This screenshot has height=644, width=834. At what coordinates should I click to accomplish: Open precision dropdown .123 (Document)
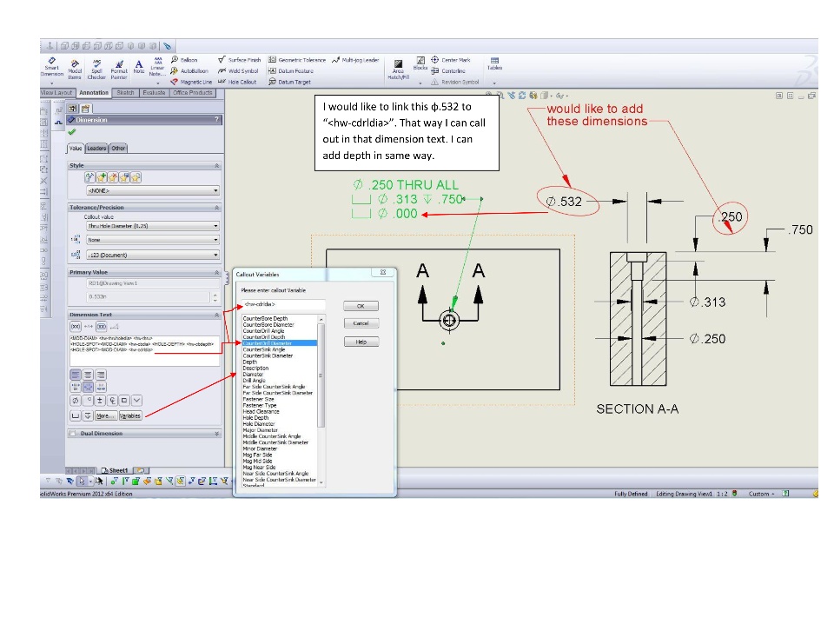pyautogui.click(x=153, y=255)
